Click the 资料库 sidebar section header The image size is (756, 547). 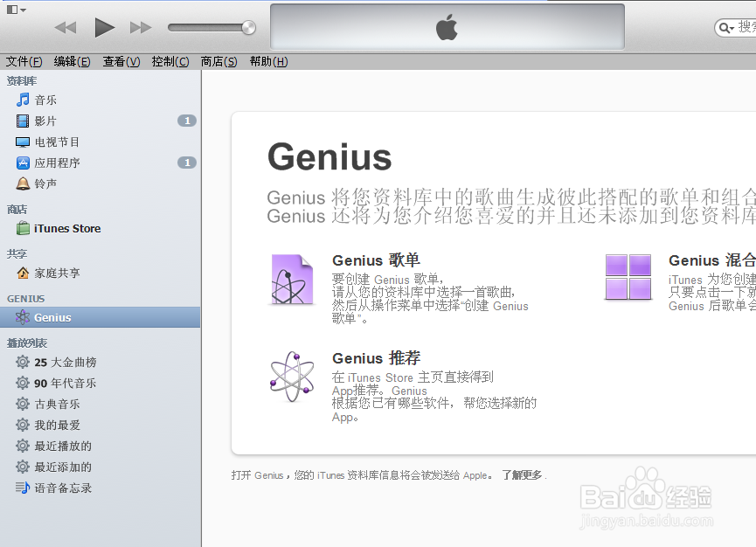(22, 81)
